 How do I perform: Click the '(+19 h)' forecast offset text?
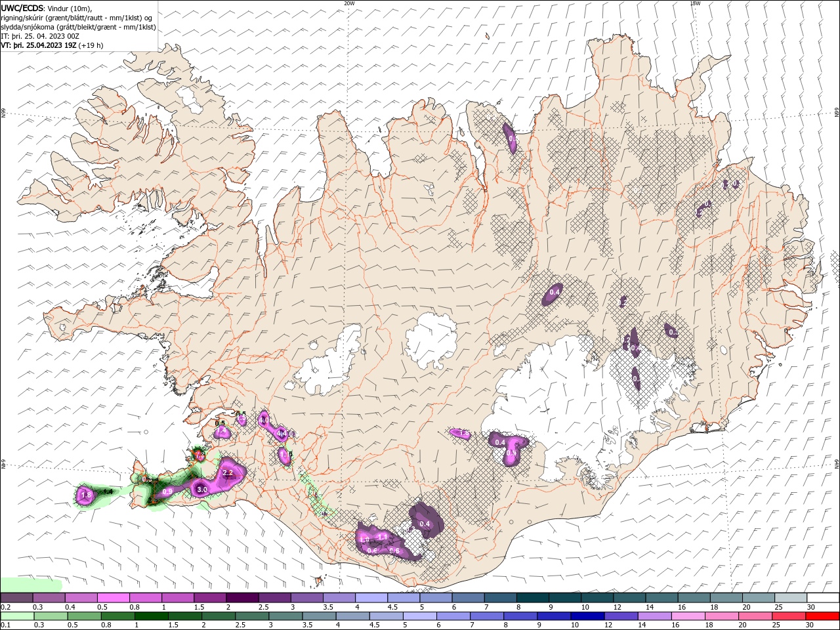[x=91, y=45]
